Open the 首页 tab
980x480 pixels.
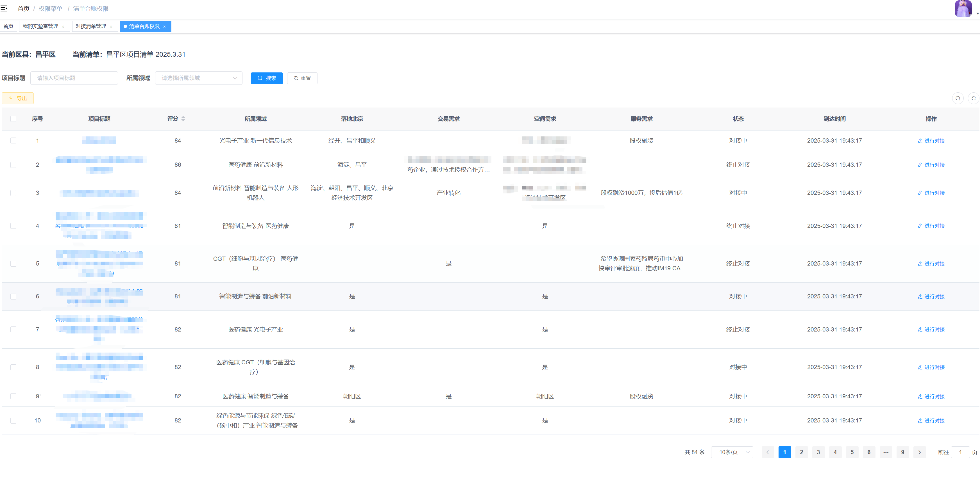pyautogui.click(x=8, y=26)
